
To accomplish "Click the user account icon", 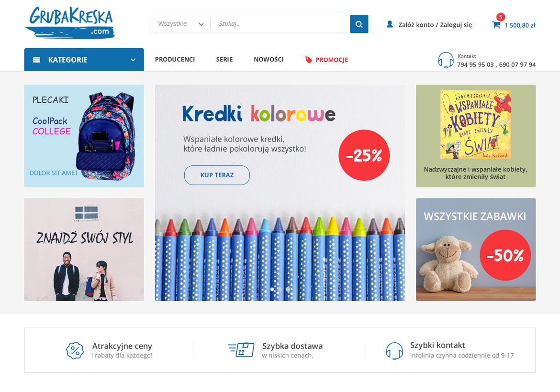I will point(390,24).
